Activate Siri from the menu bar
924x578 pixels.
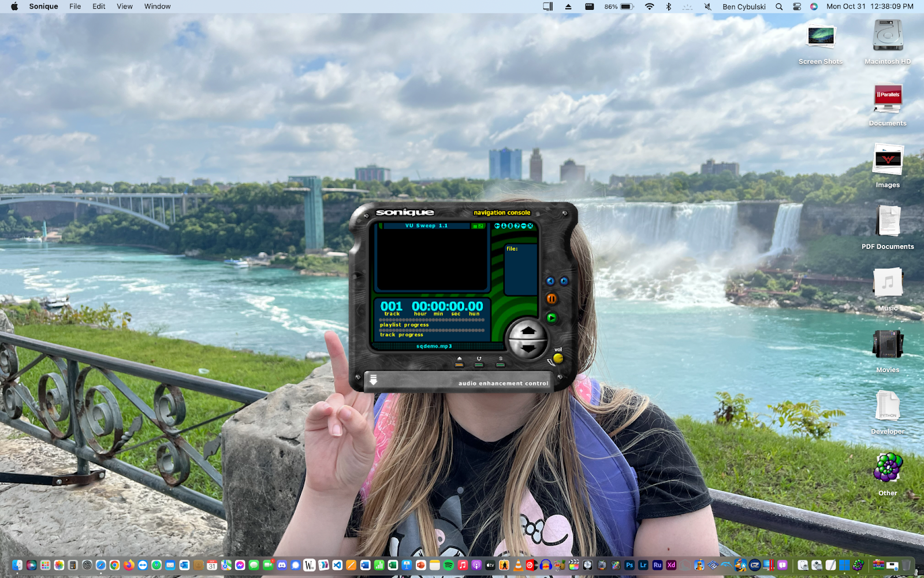point(814,6)
